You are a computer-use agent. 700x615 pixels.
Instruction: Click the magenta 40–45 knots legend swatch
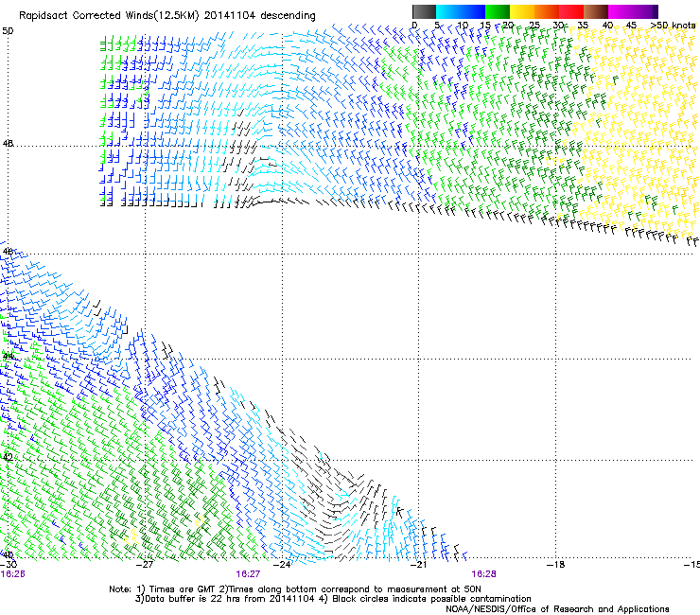[621, 11]
